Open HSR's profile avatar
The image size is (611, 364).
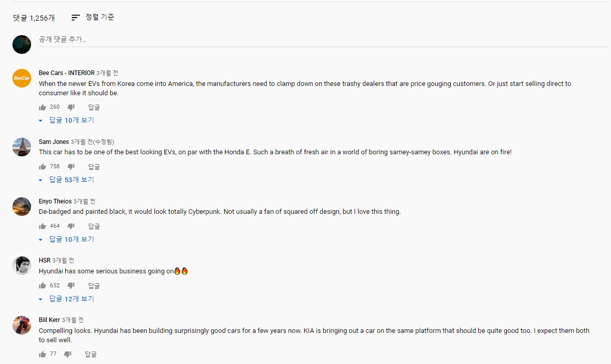22,266
